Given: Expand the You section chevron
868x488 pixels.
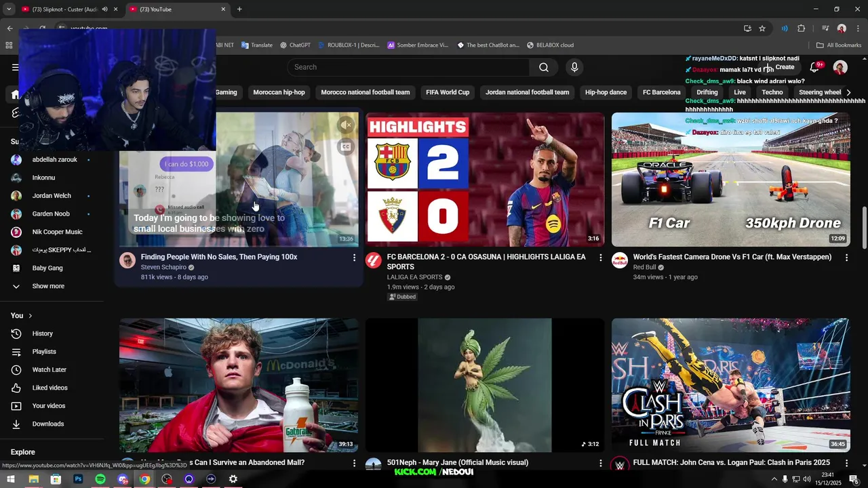Looking at the screenshot, I should (30, 316).
